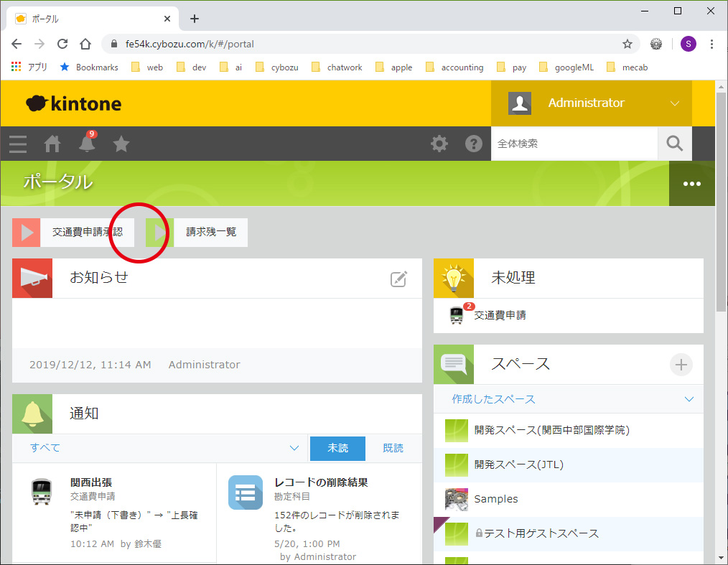This screenshot has width=728, height=565.
Task: Click the browser back arrow
Action: point(17,44)
